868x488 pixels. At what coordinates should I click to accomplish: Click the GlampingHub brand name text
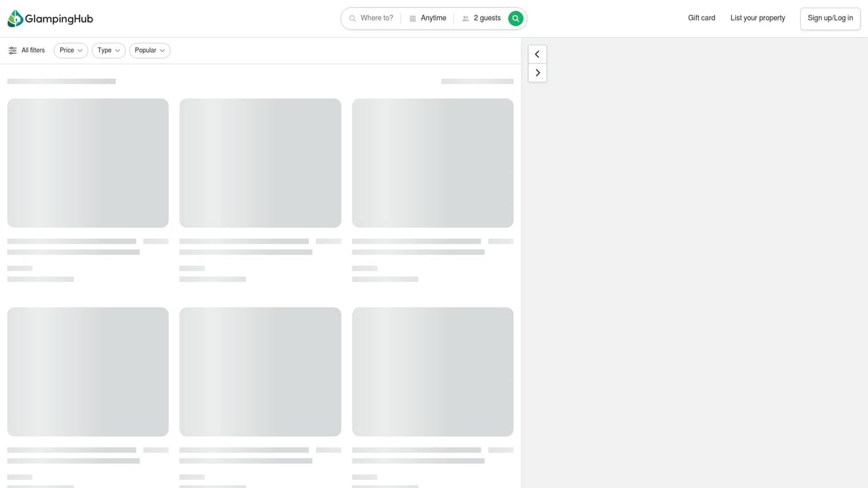click(59, 19)
